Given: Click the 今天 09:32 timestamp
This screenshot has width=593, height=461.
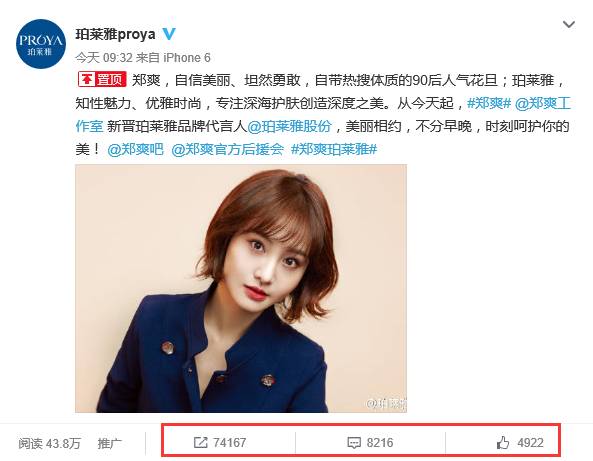Looking at the screenshot, I should [104, 57].
